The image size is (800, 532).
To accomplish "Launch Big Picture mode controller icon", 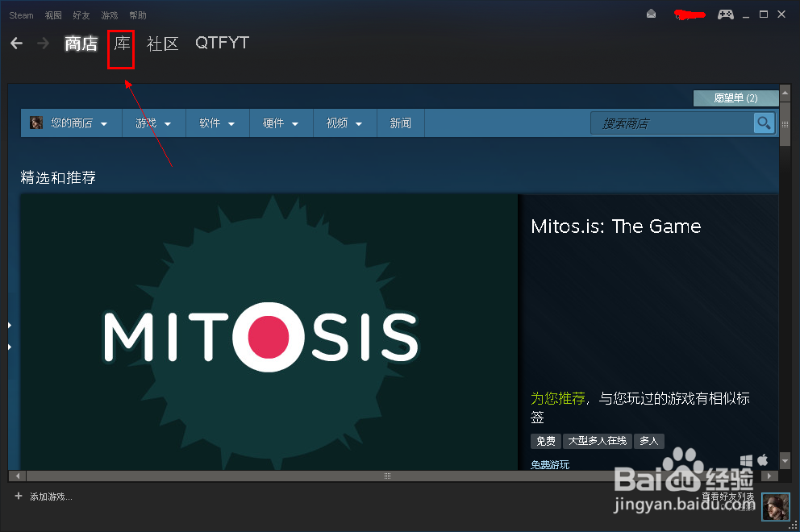I will (x=726, y=15).
